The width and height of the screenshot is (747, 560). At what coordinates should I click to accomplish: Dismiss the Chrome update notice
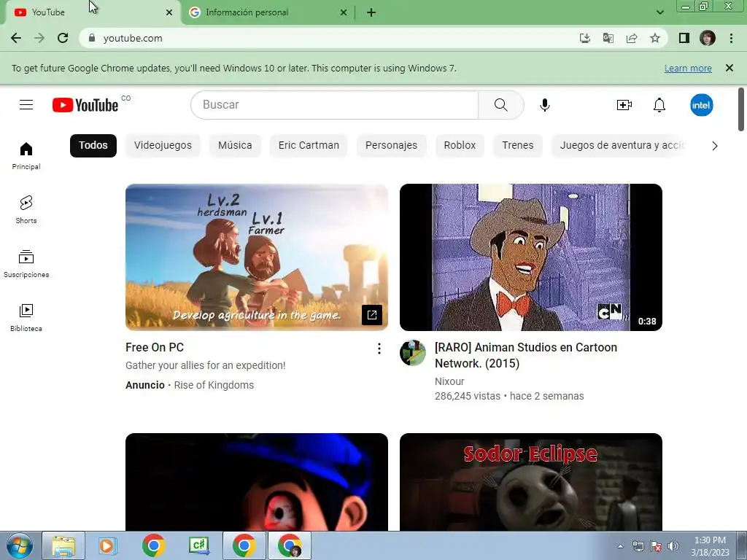point(729,68)
